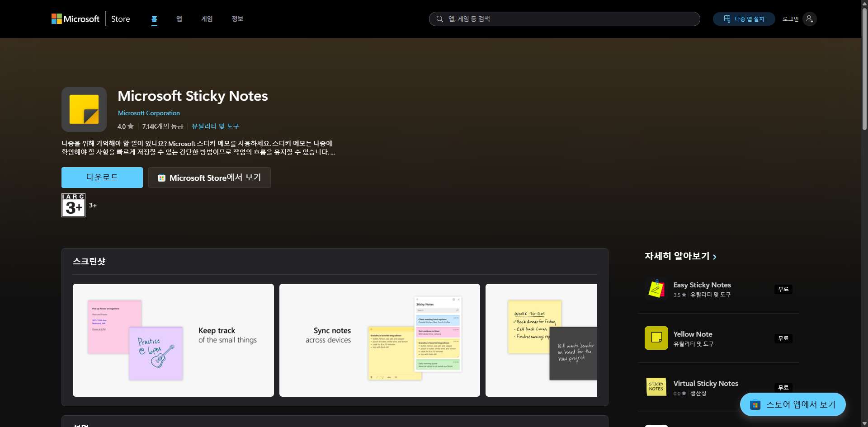Click the scrollbar down arrow
This screenshot has height=427, width=868.
864,423
